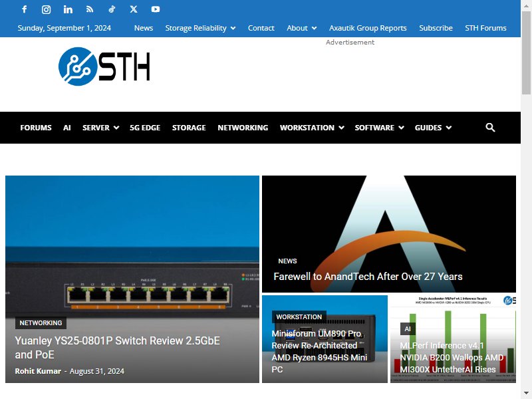Go to the 5G EDGE section

[x=145, y=128]
